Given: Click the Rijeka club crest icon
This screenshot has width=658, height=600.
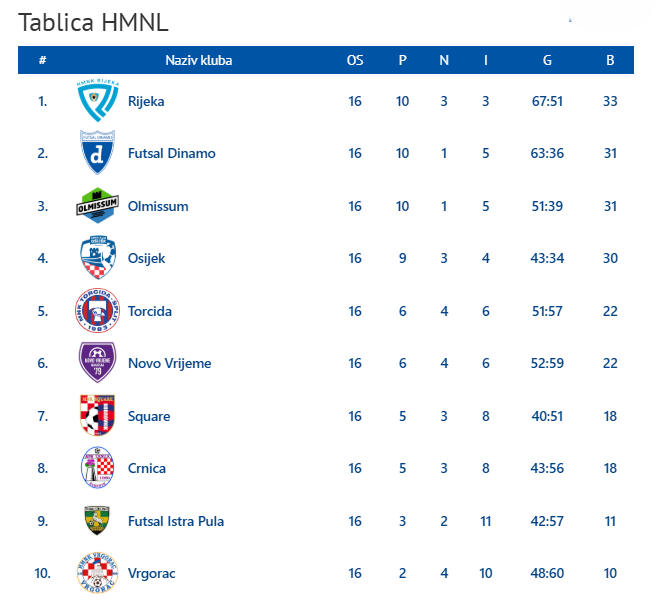Looking at the screenshot, I should 98,101.
